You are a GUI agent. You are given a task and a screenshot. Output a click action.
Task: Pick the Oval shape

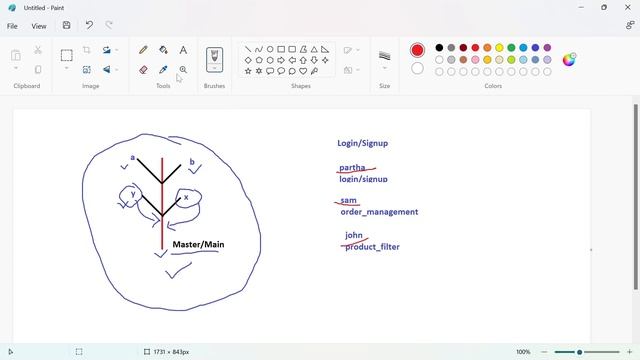point(270,49)
